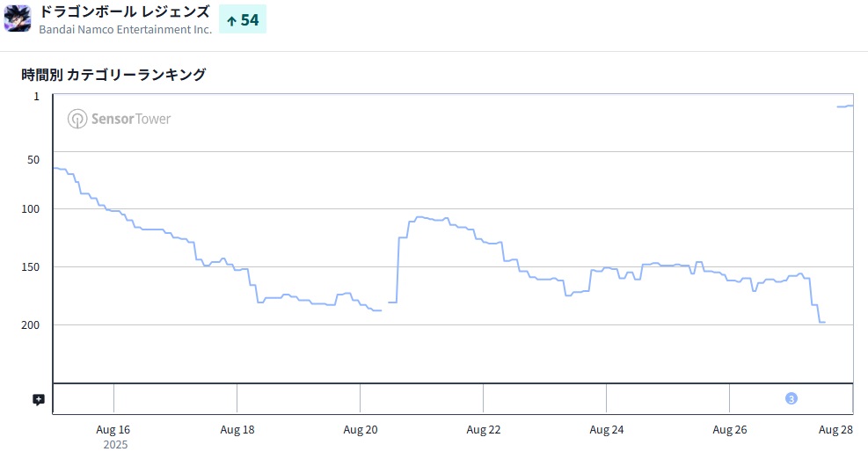Click the Sensor Tower watermark logo icon
The width and height of the screenshot is (868, 459).
pyautogui.click(x=77, y=119)
